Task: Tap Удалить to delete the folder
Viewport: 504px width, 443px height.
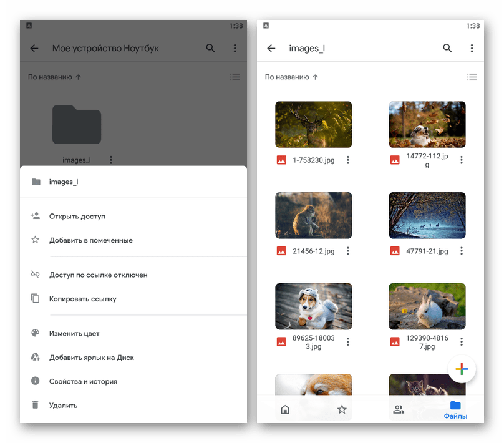Action: pos(63,406)
